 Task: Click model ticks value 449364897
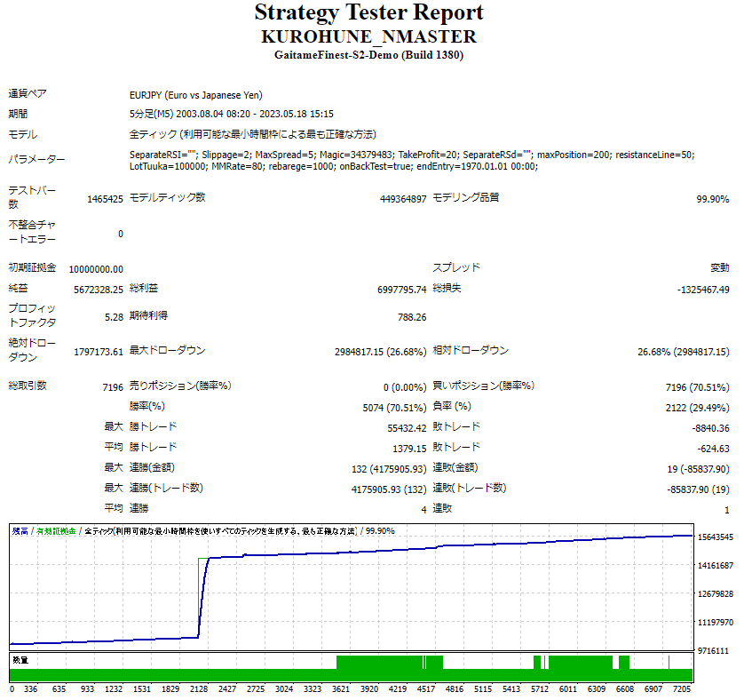click(x=403, y=199)
